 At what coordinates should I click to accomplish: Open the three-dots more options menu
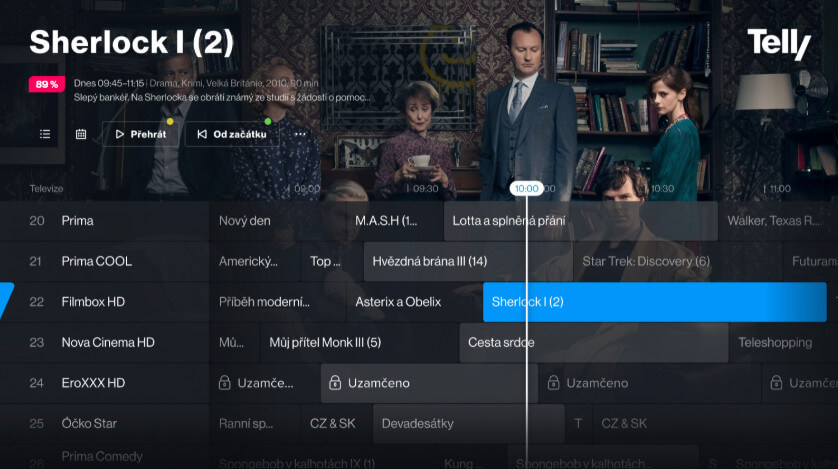tap(300, 134)
